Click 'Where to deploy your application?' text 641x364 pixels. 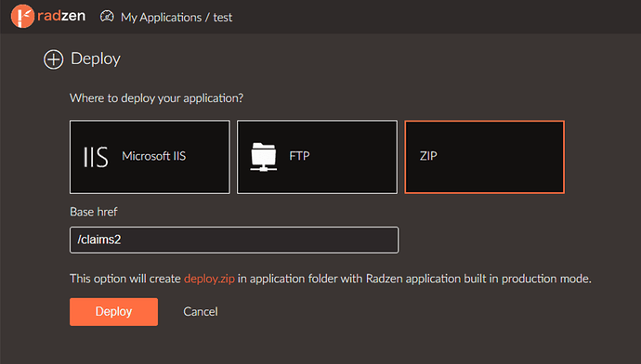[x=157, y=98]
